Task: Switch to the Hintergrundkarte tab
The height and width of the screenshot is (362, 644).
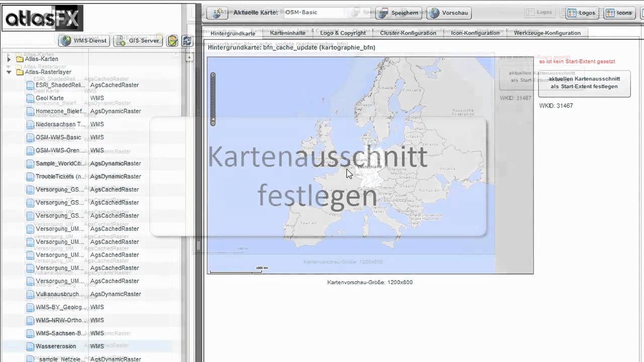Action: [x=233, y=33]
